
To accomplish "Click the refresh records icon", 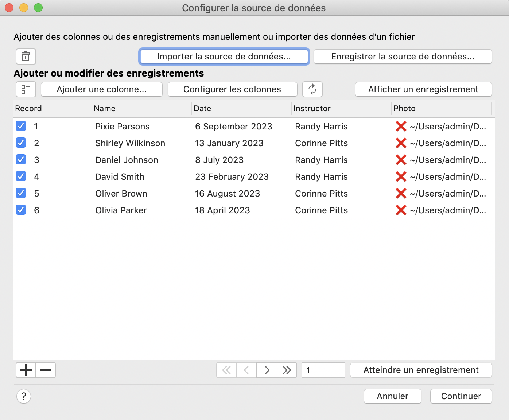I will 312,89.
